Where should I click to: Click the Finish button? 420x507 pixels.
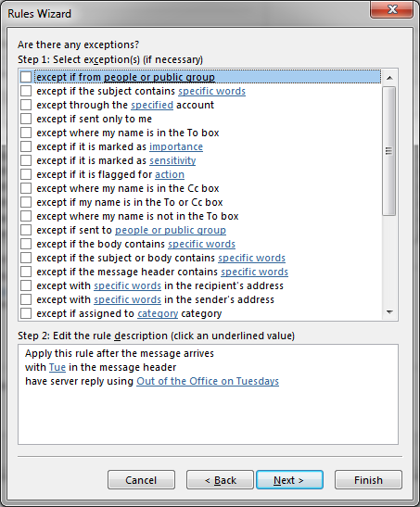368,480
